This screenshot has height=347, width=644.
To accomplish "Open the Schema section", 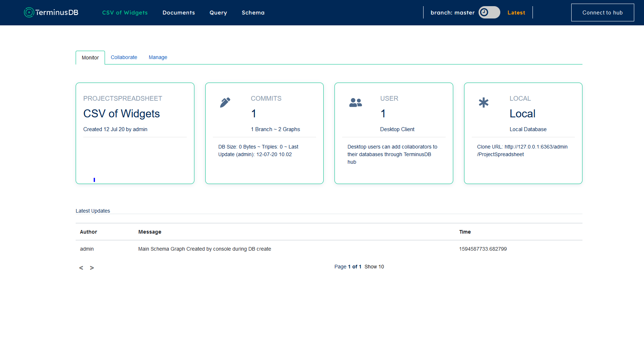I will [x=253, y=12].
